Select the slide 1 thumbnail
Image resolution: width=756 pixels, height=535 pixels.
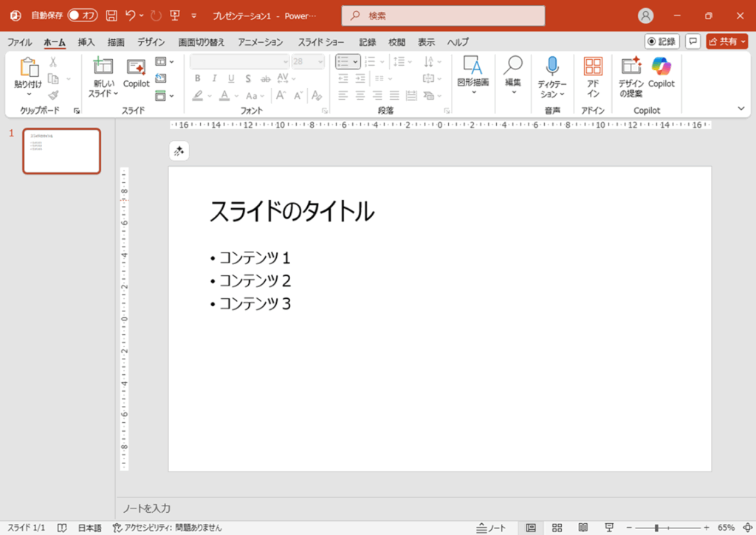[x=61, y=151]
